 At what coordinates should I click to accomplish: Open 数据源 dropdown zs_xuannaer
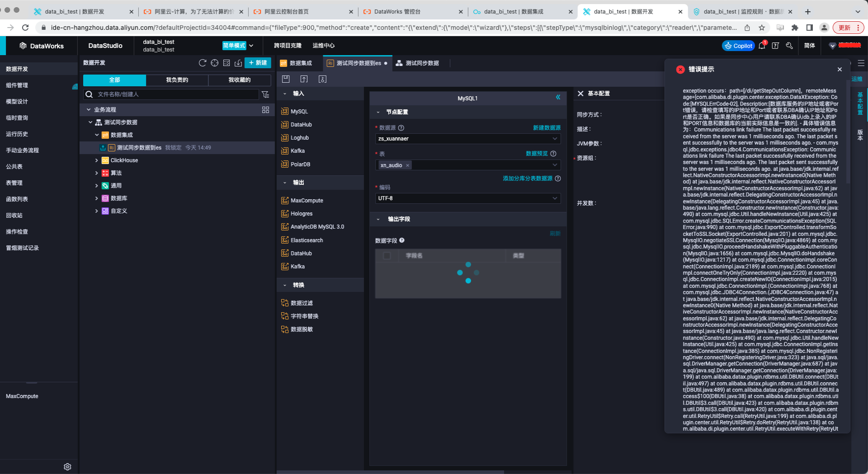point(468,139)
